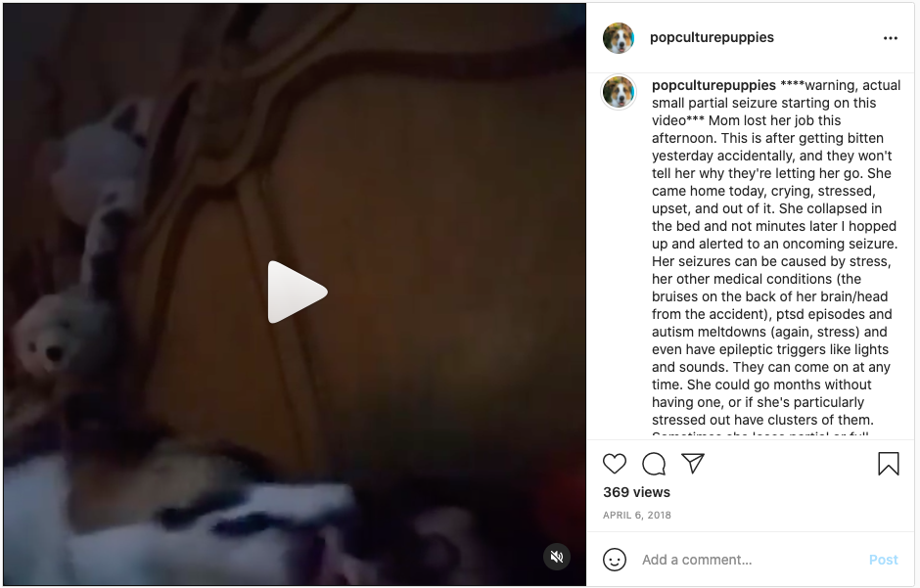Unmute the video using the speaker icon
The height and width of the screenshot is (588, 920).
coord(557,557)
